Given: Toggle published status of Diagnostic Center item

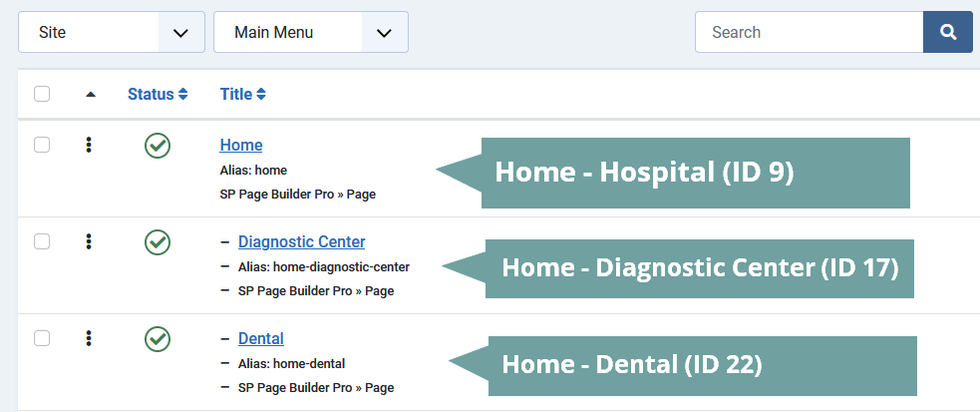Looking at the screenshot, I should point(157,241).
